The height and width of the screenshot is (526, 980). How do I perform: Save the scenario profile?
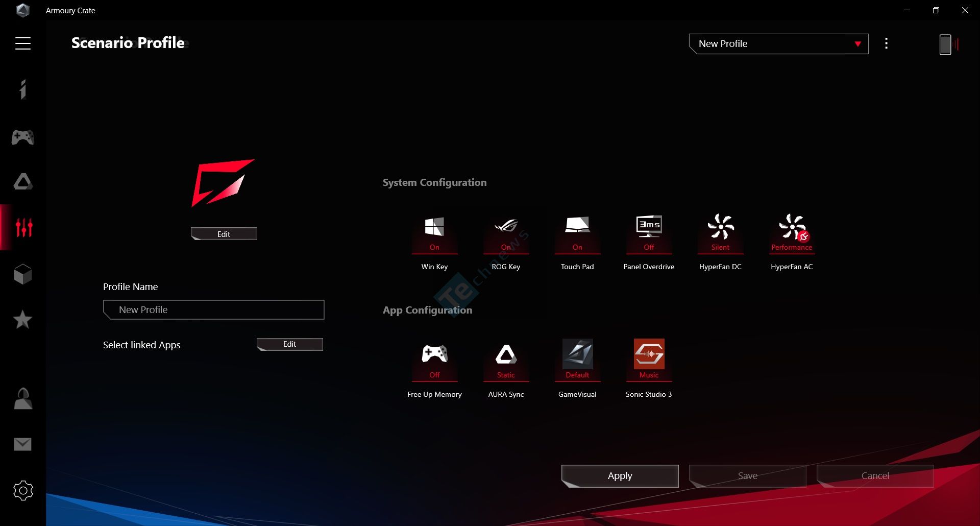point(747,476)
